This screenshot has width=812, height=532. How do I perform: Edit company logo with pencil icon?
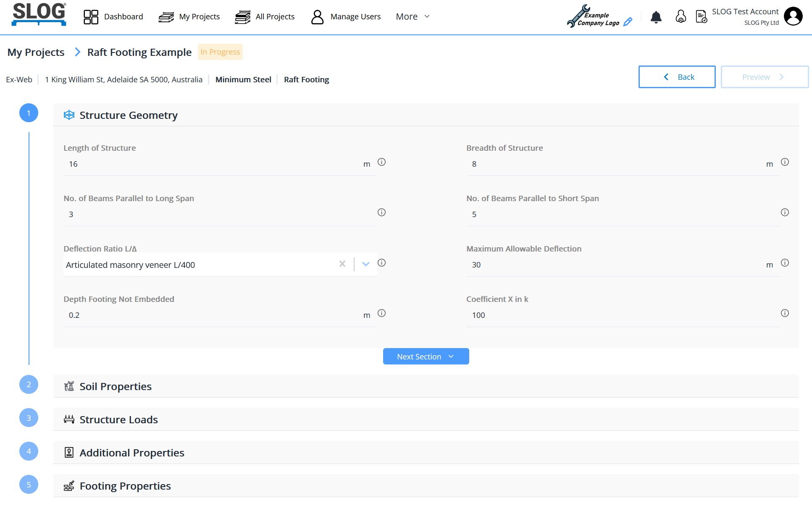(x=628, y=22)
